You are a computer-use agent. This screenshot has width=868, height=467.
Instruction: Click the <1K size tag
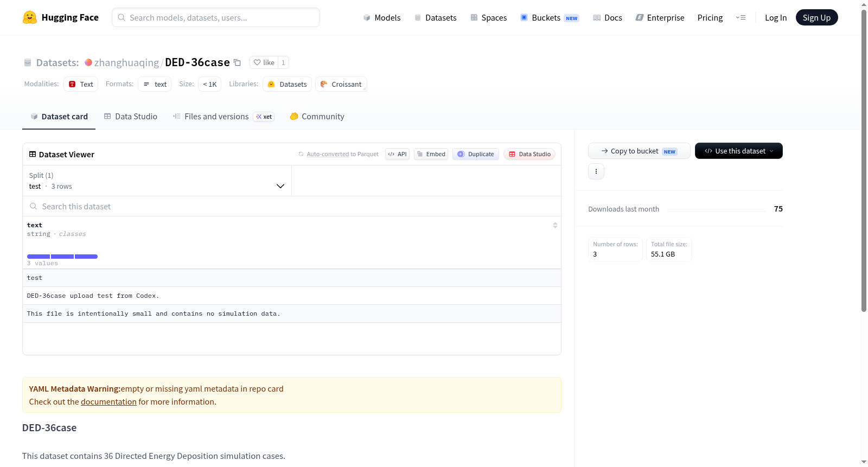(x=210, y=84)
